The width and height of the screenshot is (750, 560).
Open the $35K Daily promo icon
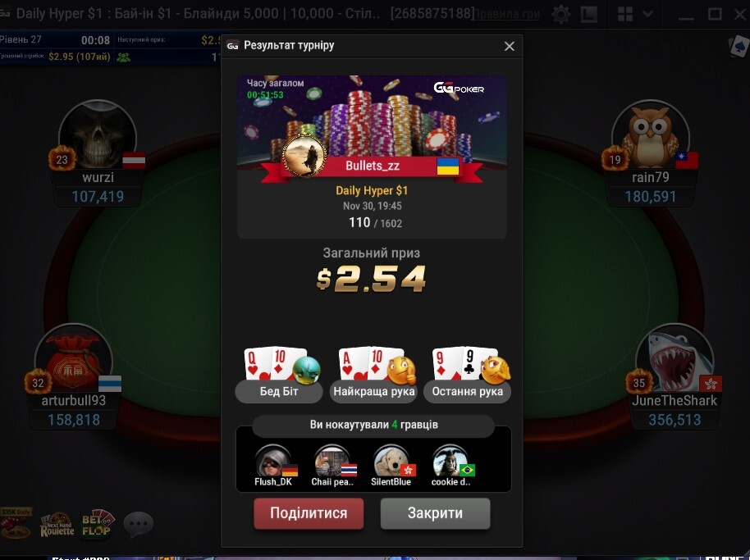[16, 523]
